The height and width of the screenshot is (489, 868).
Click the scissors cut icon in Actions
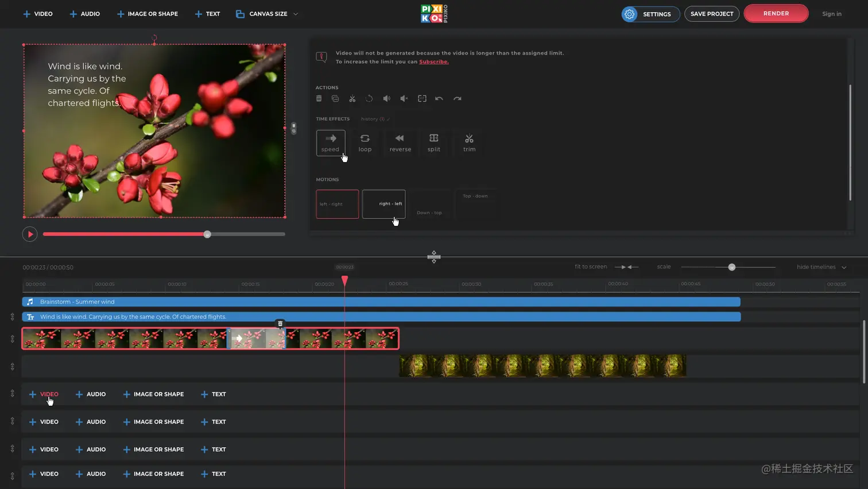[352, 98]
